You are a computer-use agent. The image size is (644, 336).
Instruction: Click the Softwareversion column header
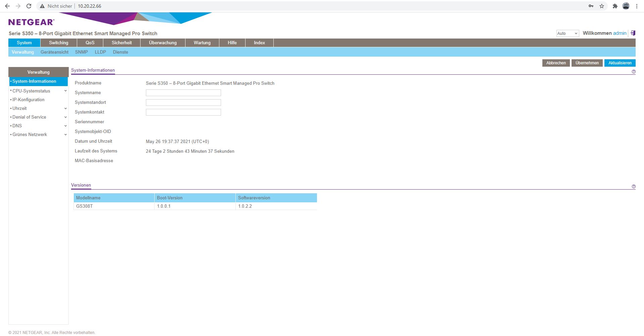point(276,198)
